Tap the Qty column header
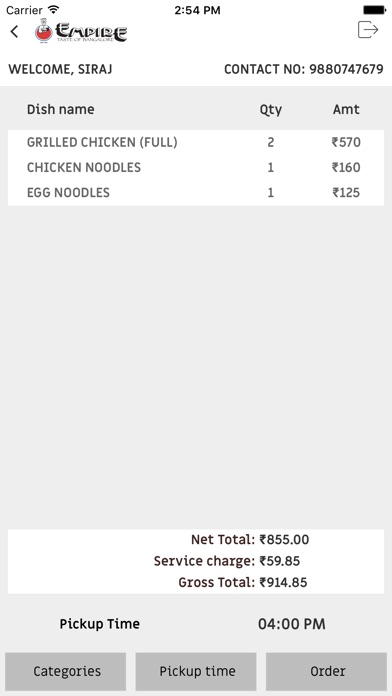Screen dimensions: 392x696 click(x=271, y=110)
